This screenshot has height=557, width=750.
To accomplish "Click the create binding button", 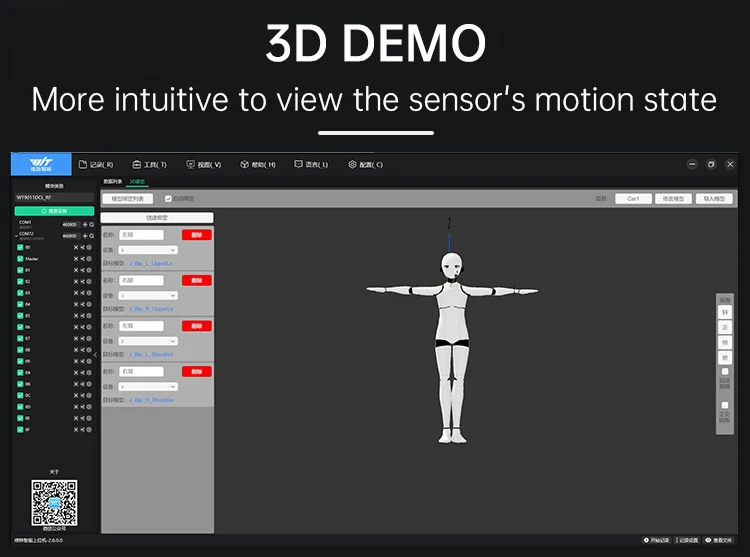I will tap(157, 218).
